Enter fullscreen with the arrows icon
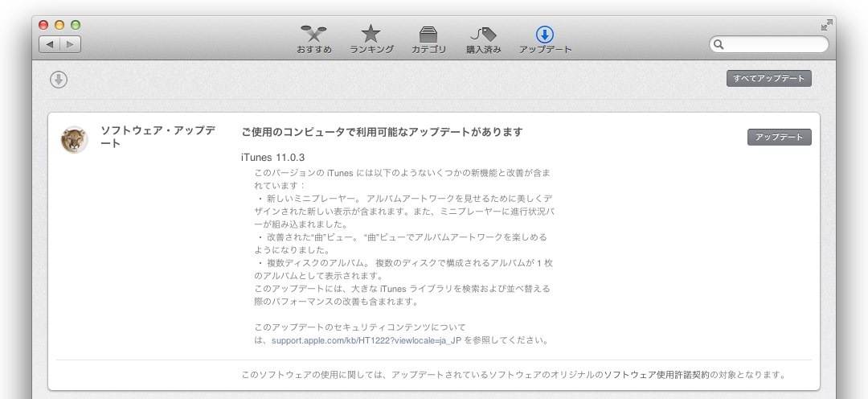This screenshot has height=399, width=868. point(826,25)
